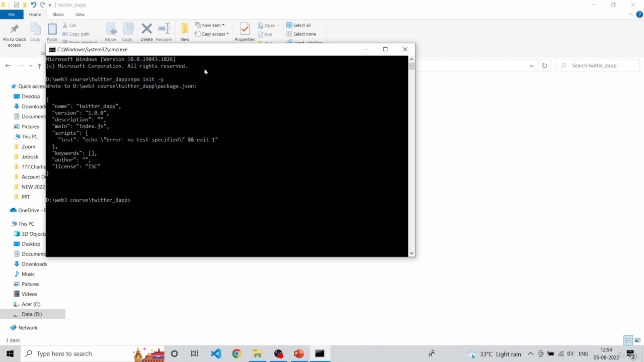Viewport: 644px width, 362px height.
Task: Switch to the Share ribbon tab
Action: point(58,15)
